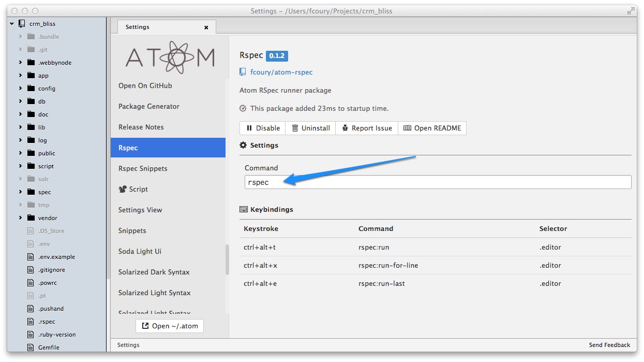Click the spec folder icon
This screenshot has width=644, height=362.
tap(31, 192)
